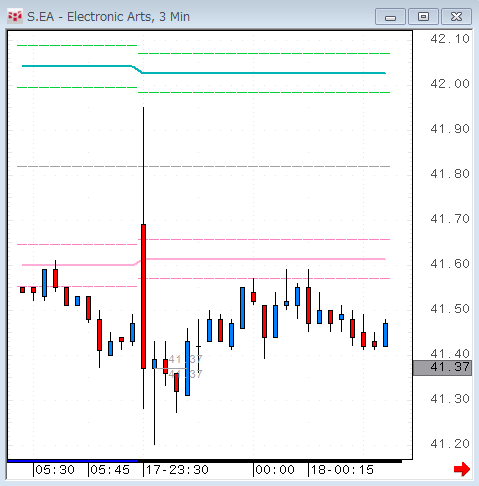Click the 18-00:15 date time marker
The image size is (479, 486).
[x=342, y=470]
